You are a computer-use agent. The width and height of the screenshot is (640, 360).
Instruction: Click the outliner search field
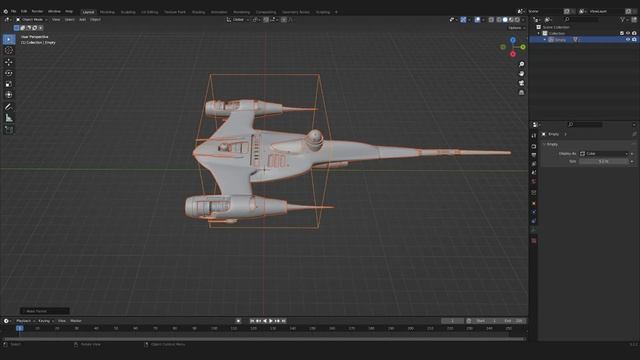point(582,20)
